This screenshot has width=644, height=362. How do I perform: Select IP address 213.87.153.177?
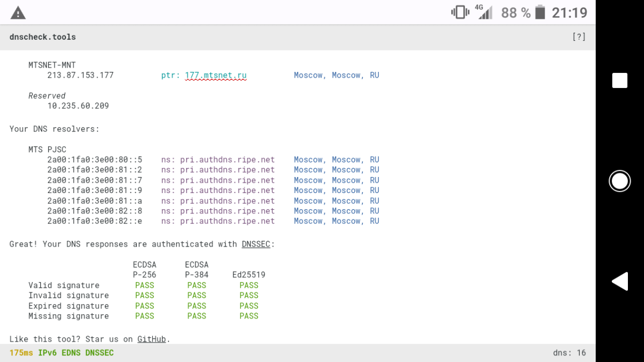80,75
